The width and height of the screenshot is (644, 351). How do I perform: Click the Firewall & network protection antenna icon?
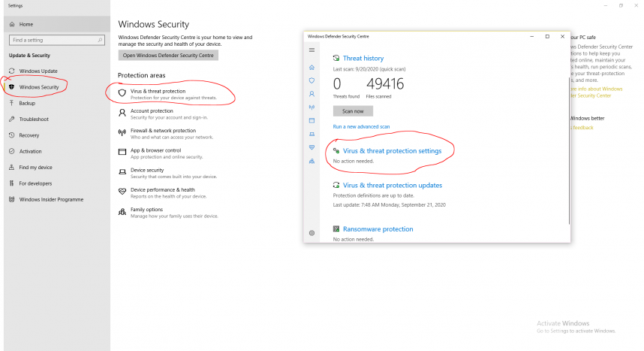[122, 132]
